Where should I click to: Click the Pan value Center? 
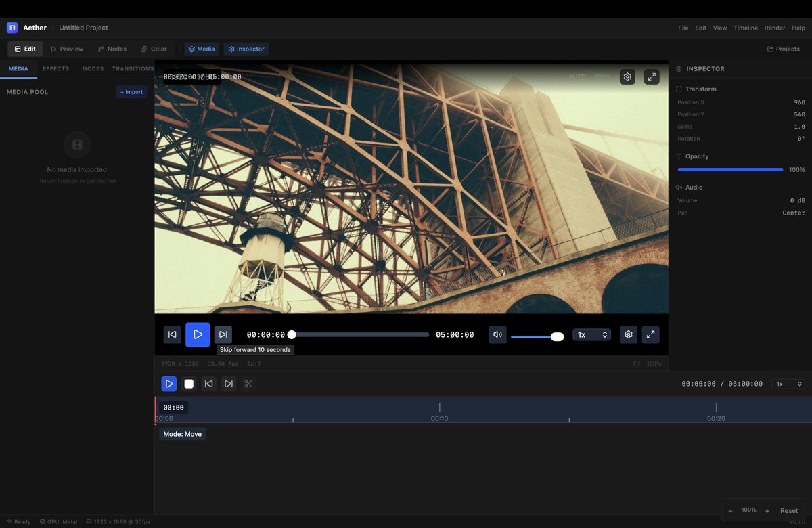(794, 213)
